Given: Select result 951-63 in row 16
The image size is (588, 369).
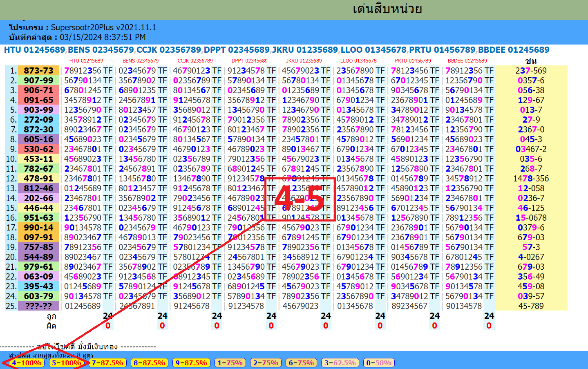Looking at the screenshot, I should pos(39,218).
